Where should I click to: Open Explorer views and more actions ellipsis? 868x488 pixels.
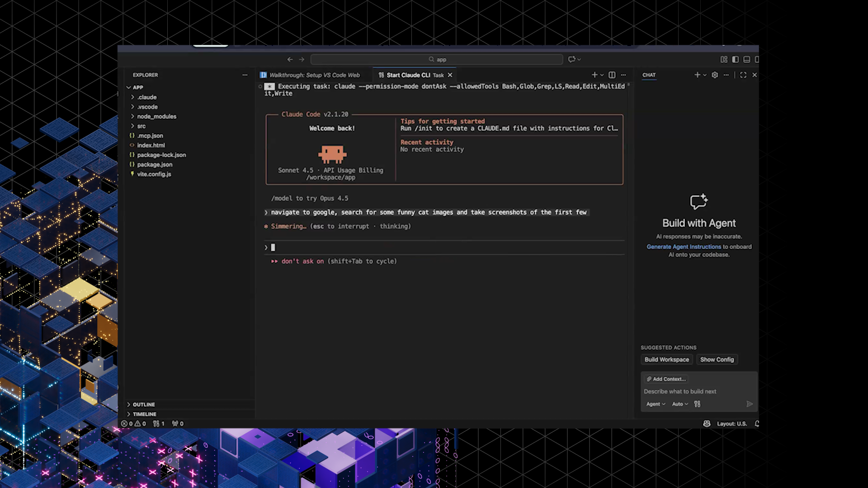tap(245, 75)
